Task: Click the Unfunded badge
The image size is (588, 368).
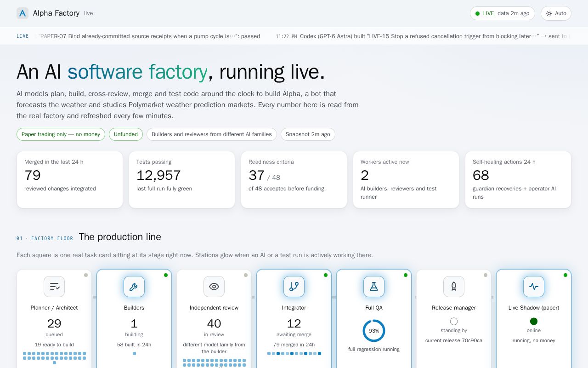Action: 126,134
